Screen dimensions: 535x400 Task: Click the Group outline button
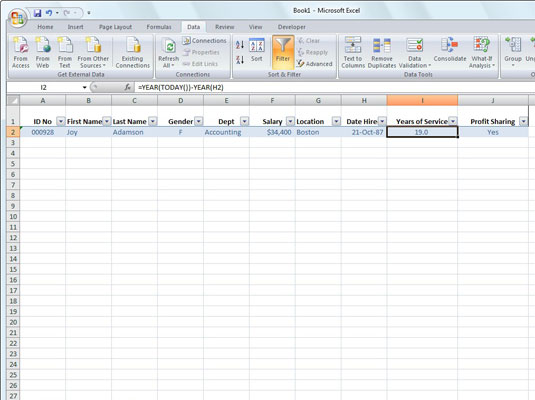(513, 53)
